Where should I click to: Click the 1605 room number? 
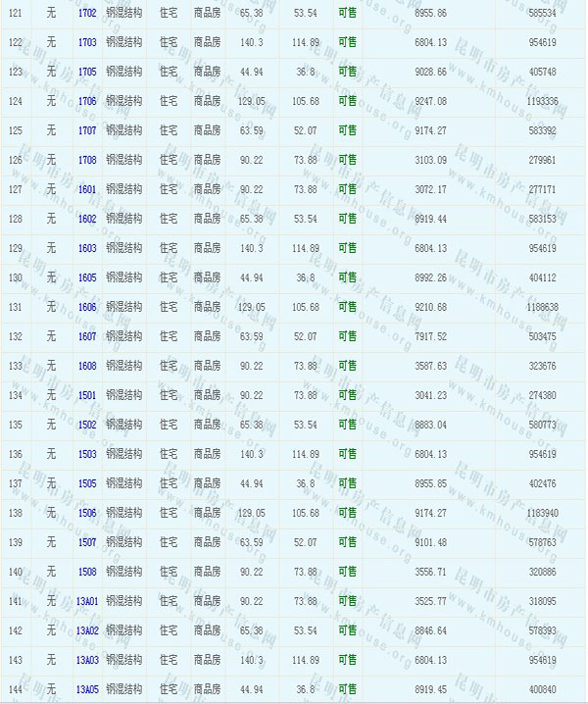pyautogui.click(x=87, y=278)
